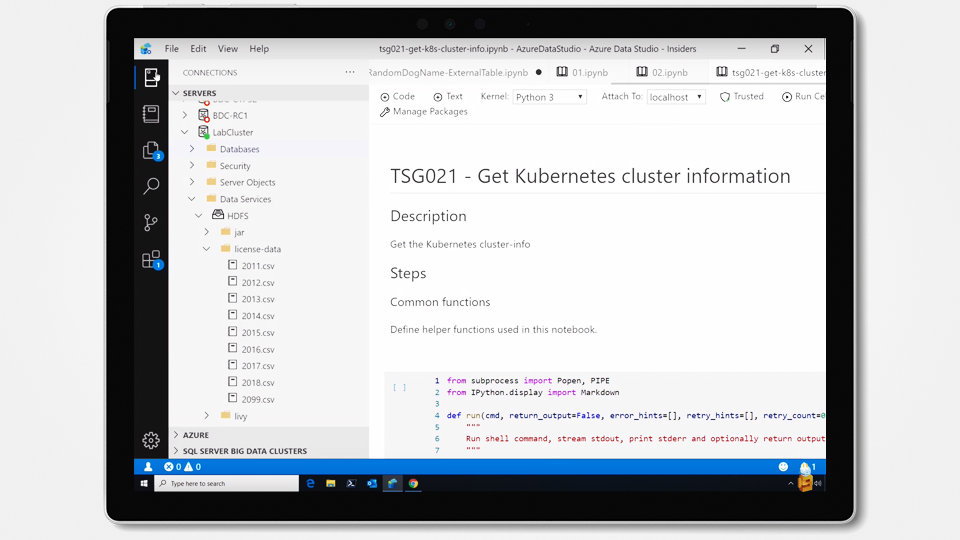Open Outlook from the Windows taskbar

point(372,483)
